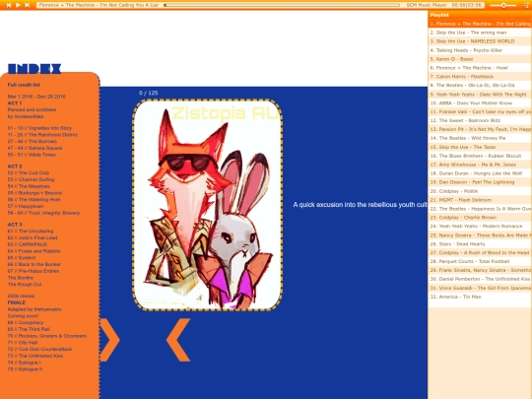Open 62 // Judy's Final Lead
The width and height of the screenshot is (532, 399).
(x=33, y=237)
